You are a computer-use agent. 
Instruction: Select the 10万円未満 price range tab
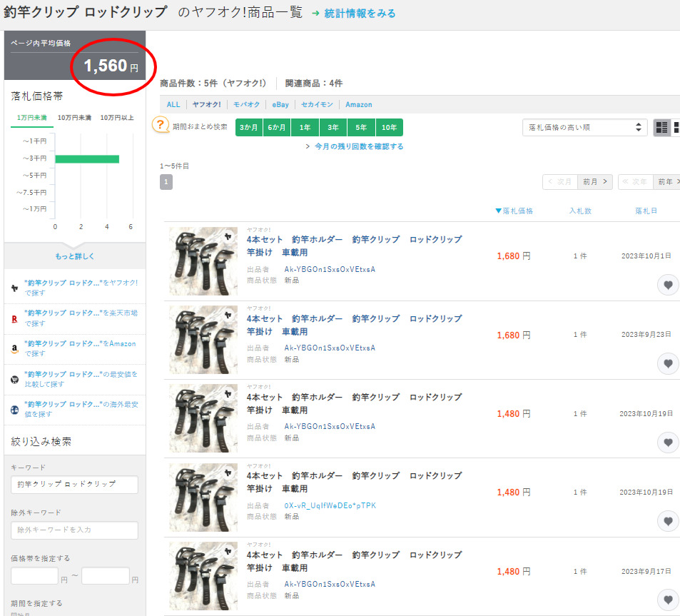(x=74, y=118)
